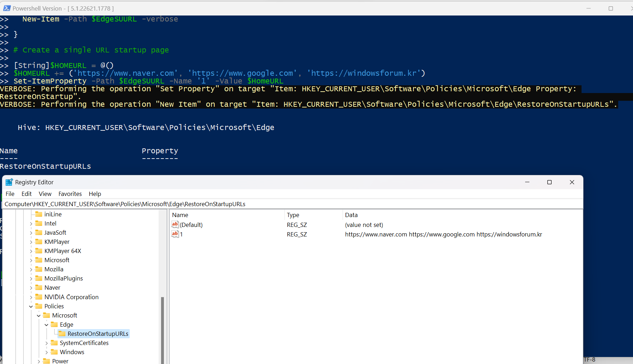Select the Mozilla folder icon
The width and height of the screenshot is (633, 364).
[39, 269]
